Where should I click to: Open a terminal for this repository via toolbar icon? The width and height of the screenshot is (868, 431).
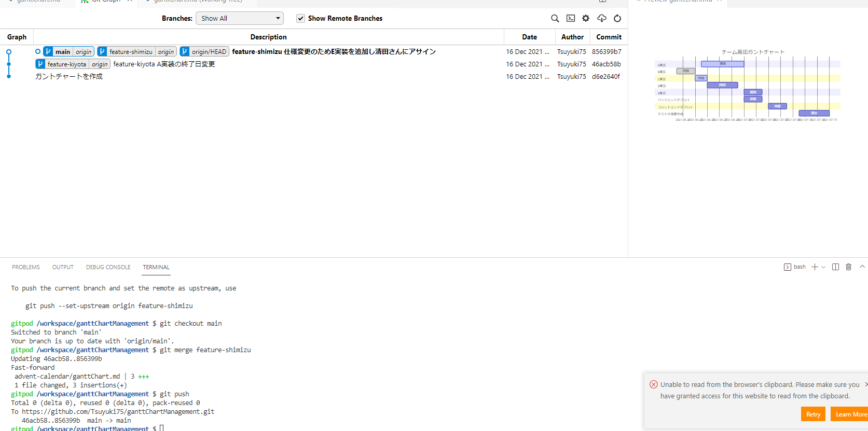tap(570, 18)
